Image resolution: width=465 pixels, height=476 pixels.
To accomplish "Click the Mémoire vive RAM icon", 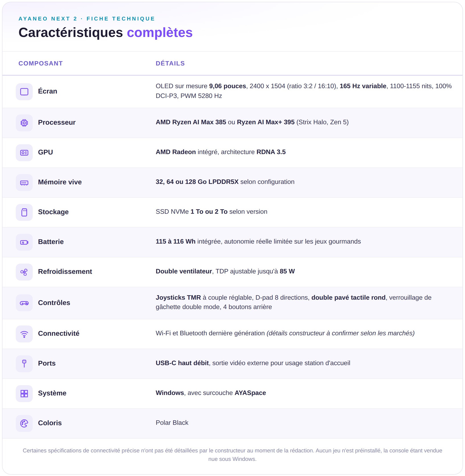I will (24, 183).
